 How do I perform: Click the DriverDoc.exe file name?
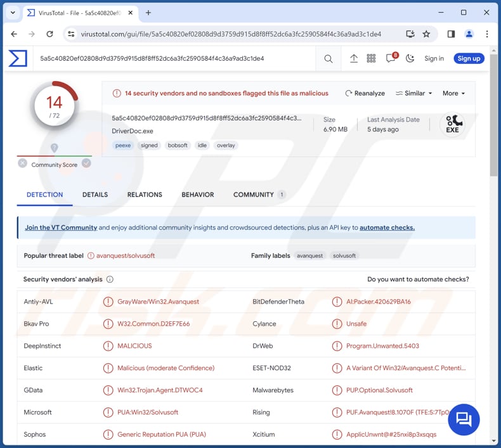tap(133, 131)
